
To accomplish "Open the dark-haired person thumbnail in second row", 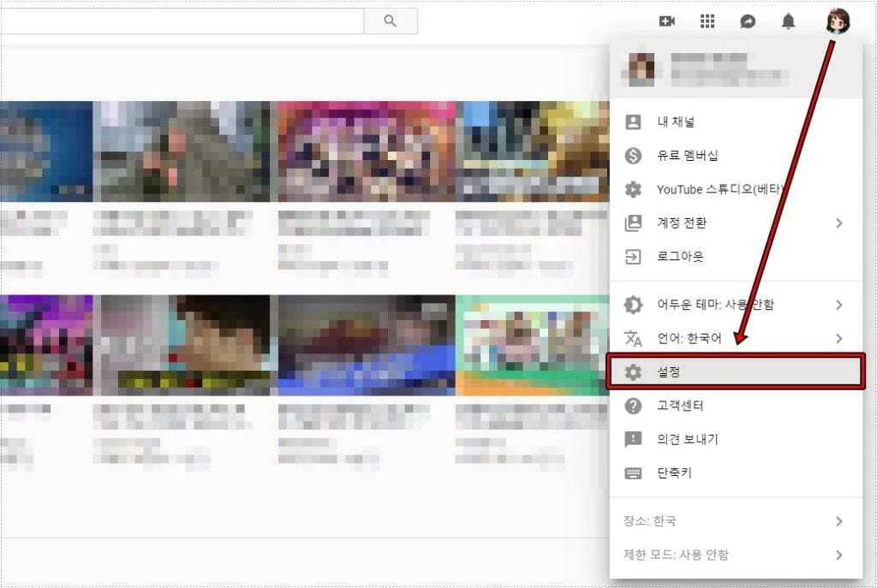I will 182,346.
